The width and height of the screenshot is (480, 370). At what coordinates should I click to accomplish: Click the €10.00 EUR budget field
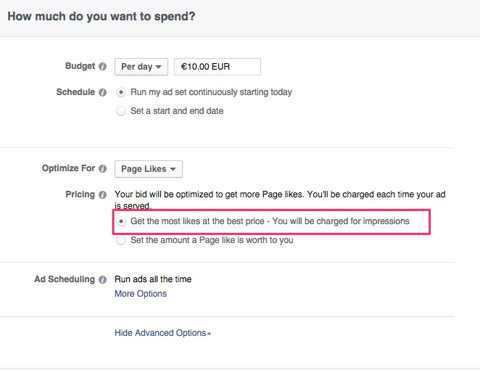[x=217, y=67]
